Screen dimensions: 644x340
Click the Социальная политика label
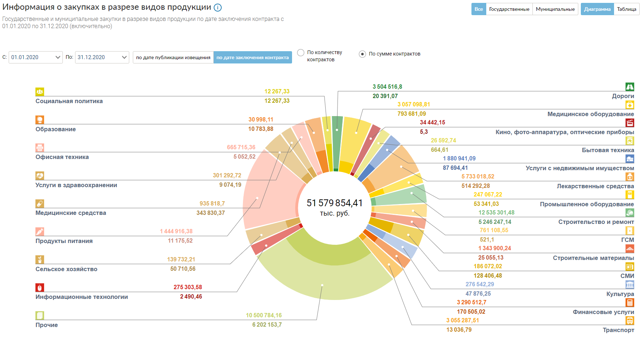(x=69, y=101)
